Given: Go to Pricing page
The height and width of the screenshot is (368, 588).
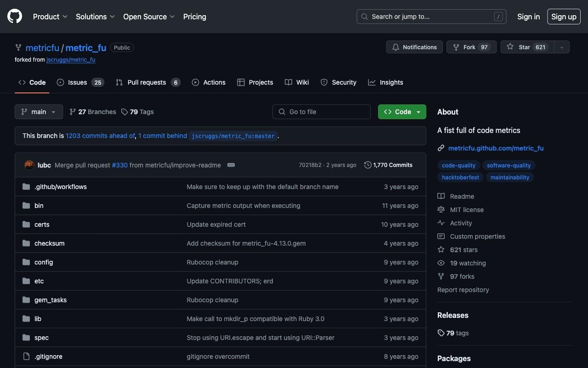Looking at the screenshot, I should tap(195, 17).
